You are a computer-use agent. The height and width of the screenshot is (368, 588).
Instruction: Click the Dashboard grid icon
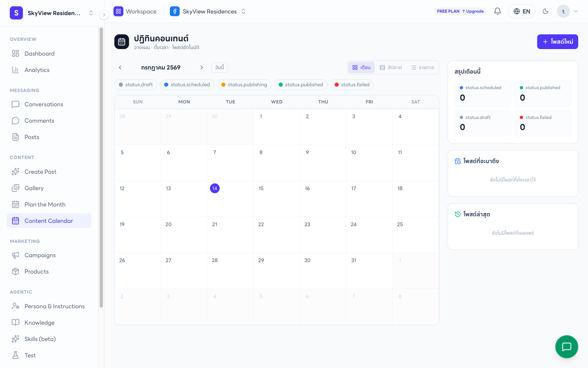coord(16,54)
